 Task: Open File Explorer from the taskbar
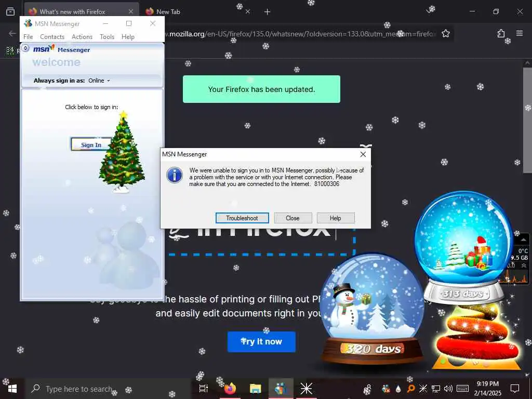pyautogui.click(x=255, y=389)
